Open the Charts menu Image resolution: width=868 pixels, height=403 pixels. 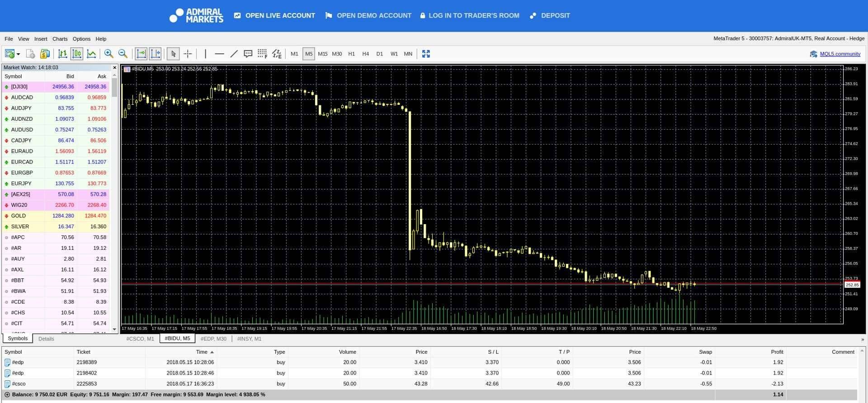[60, 39]
